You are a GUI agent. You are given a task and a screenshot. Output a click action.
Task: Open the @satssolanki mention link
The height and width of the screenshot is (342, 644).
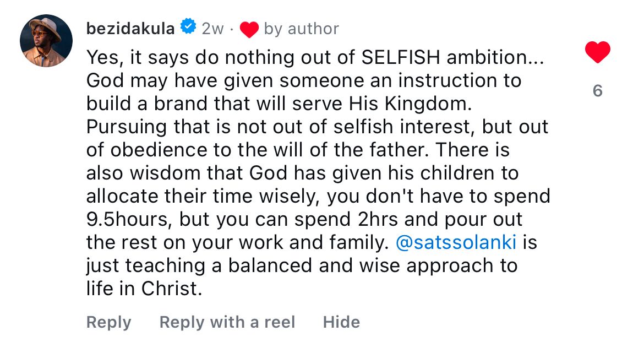coord(457,242)
